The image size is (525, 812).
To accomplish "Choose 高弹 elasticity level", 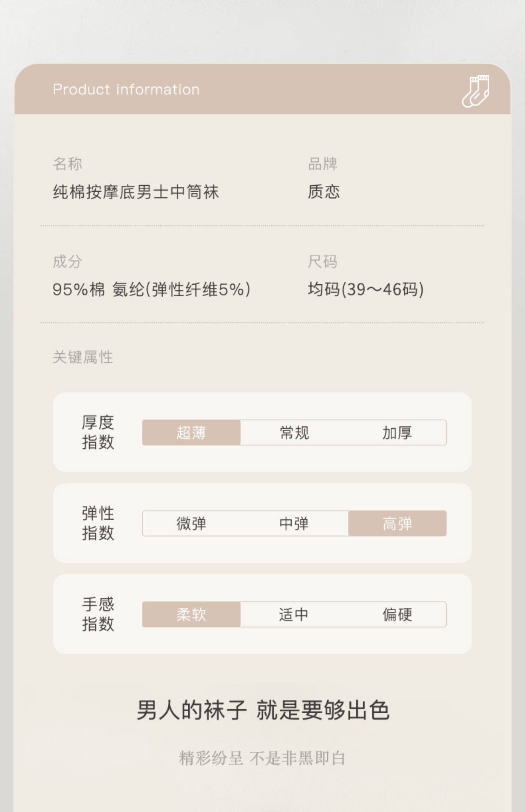I will click(397, 523).
